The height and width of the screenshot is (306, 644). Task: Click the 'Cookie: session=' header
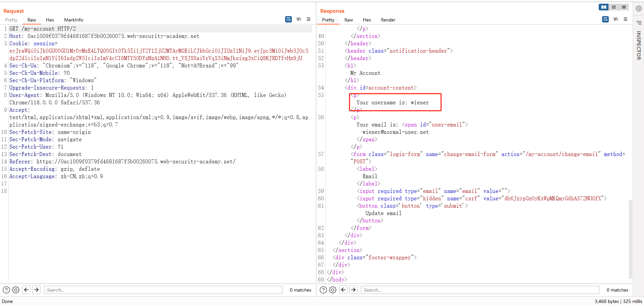click(x=34, y=44)
